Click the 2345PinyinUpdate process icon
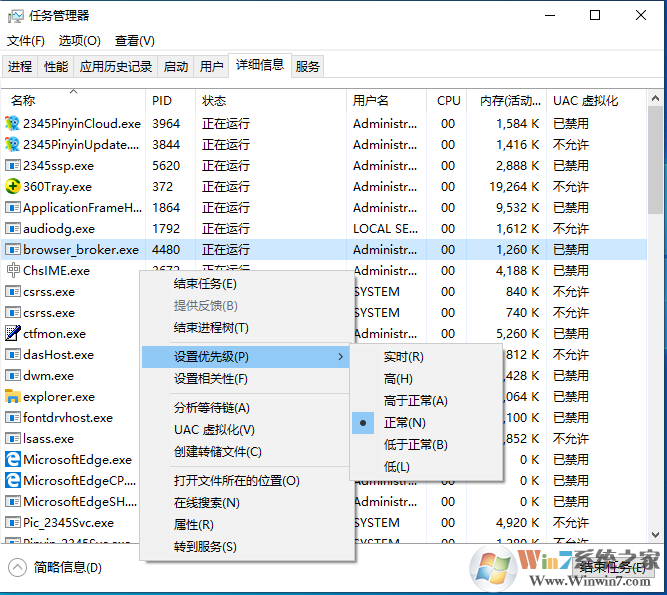 click(12, 145)
